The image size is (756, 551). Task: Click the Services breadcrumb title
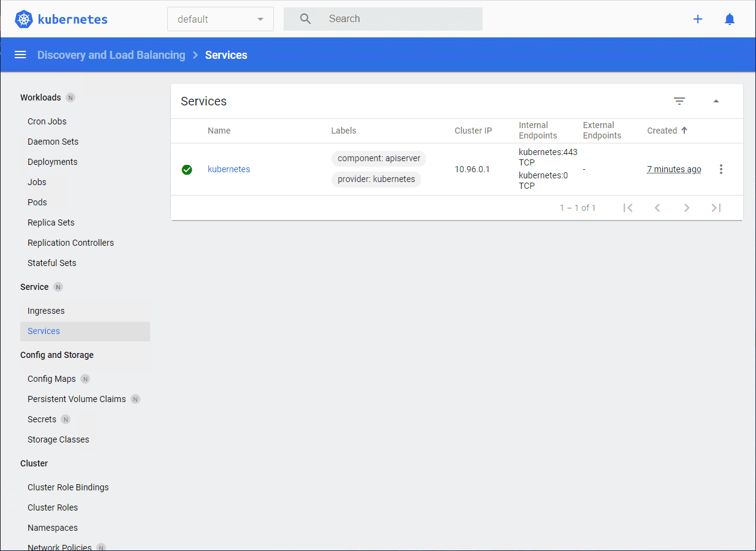(226, 55)
